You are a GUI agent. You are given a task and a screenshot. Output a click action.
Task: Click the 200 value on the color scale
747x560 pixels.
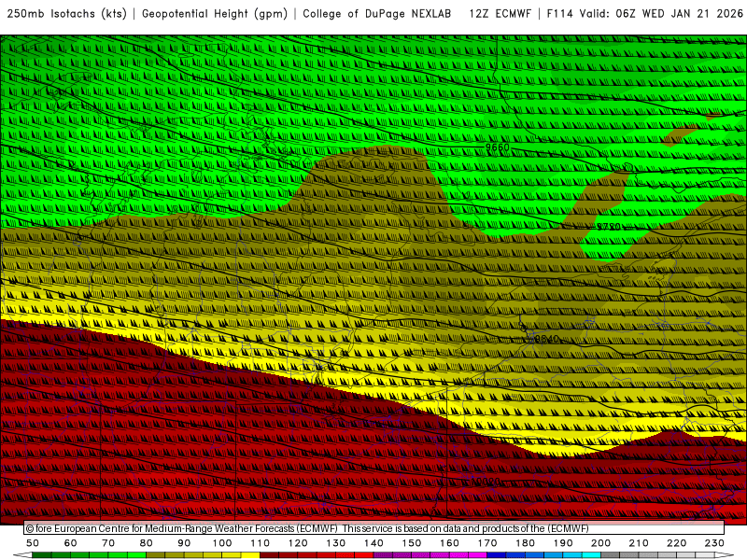point(600,543)
